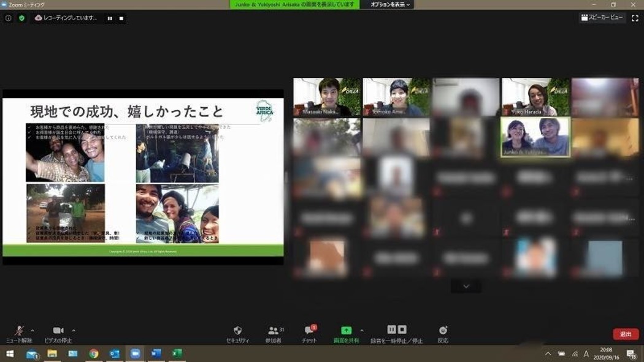644x362 pixels.
Task: Open the view options dropdown at top
Action: click(391, 4)
